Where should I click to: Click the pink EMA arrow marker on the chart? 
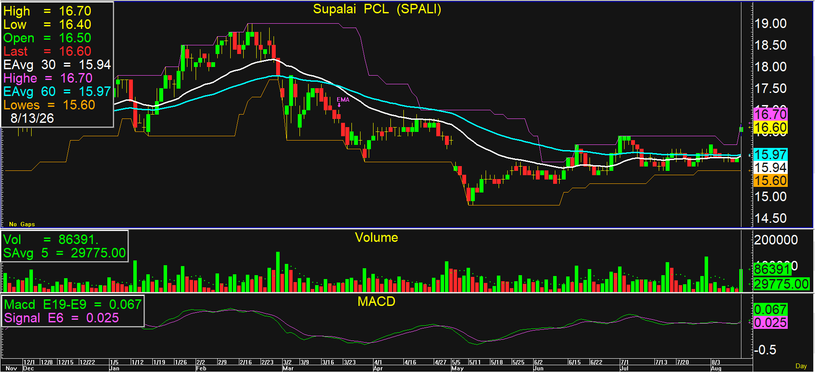coord(340,101)
